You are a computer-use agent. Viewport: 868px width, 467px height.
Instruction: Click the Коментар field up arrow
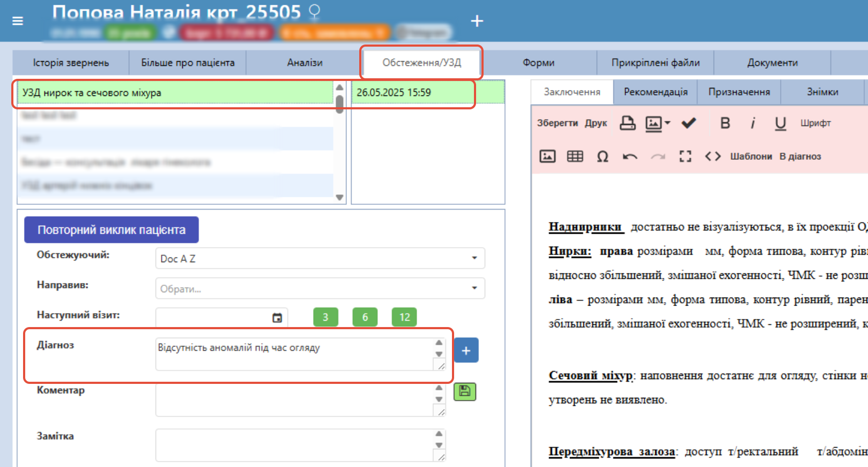tap(439, 388)
